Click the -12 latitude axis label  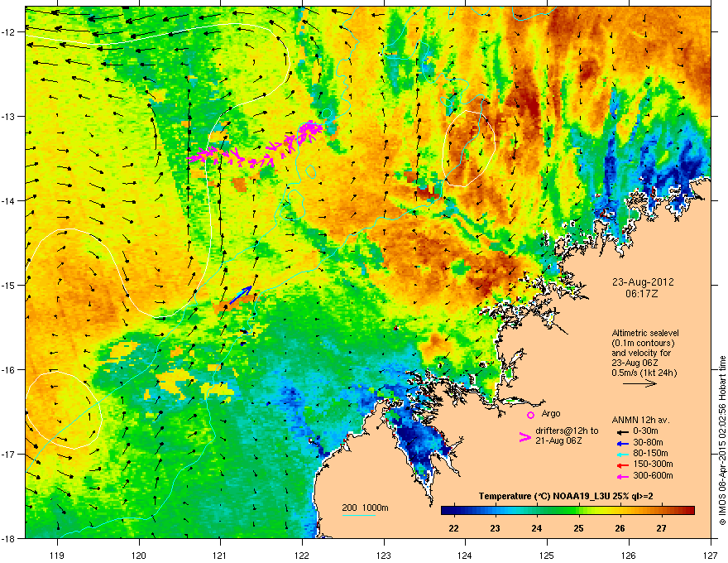(x=8, y=32)
